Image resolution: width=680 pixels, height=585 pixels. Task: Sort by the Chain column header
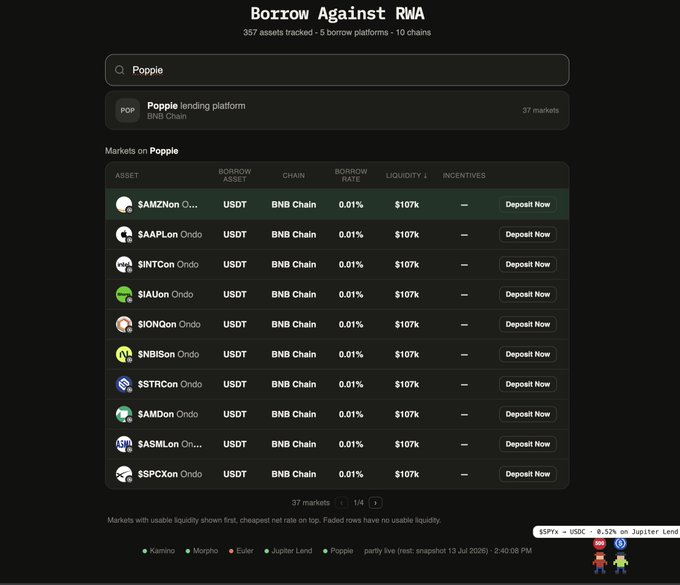point(294,175)
